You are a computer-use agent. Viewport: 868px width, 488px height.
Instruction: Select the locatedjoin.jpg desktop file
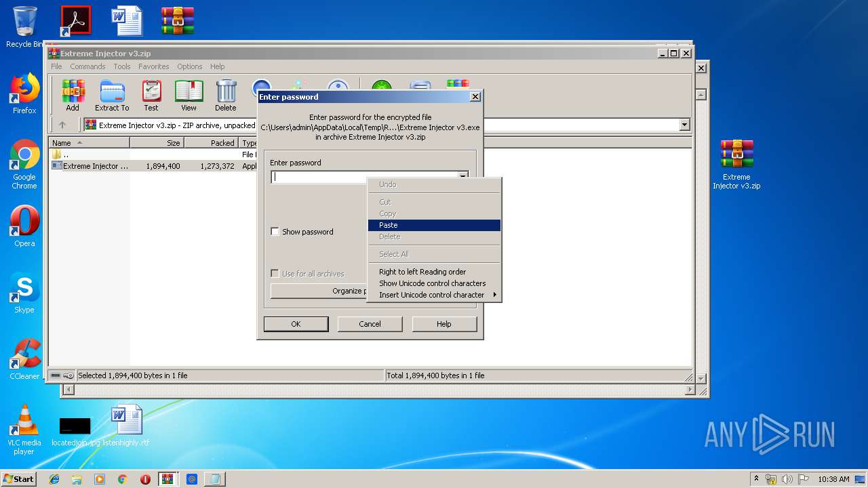pyautogui.click(x=75, y=432)
